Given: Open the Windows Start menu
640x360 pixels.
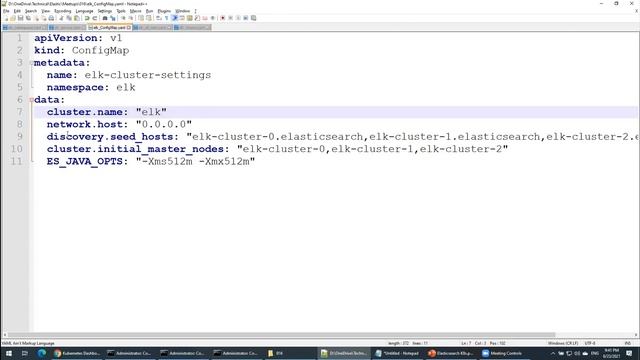Looking at the screenshot, I should pos(9,353).
